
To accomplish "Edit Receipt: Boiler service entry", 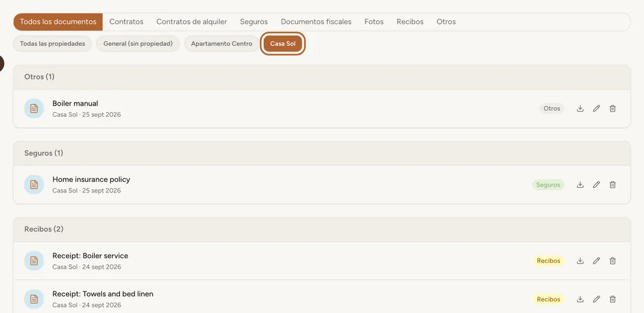I will [596, 261].
